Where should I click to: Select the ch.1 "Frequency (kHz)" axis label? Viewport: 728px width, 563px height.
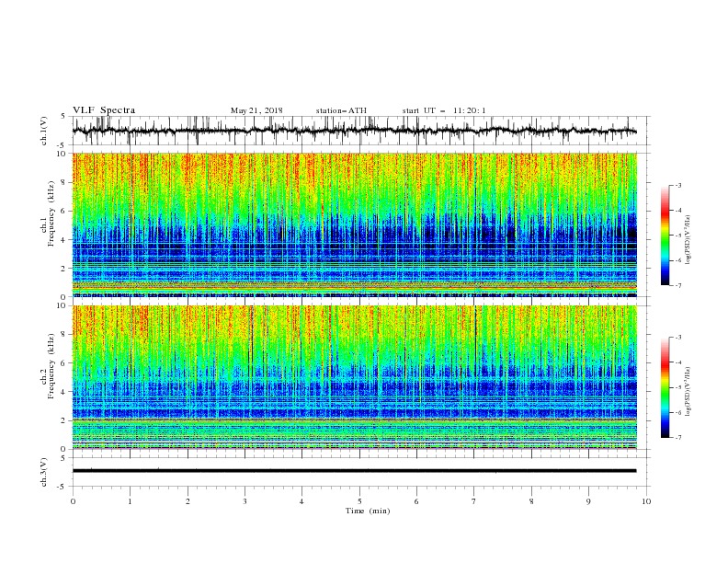point(51,214)
